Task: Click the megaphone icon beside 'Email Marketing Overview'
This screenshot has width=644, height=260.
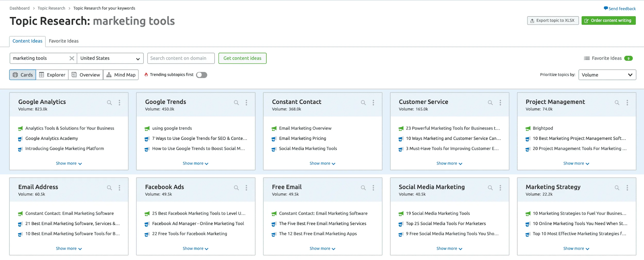Action: click(x=274, y=128)
